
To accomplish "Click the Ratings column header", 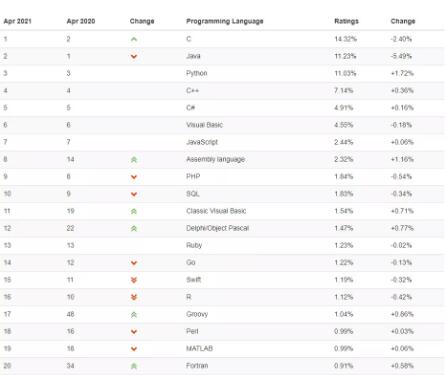I will 346,21.
